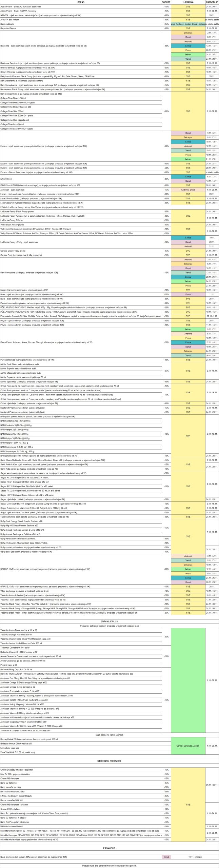Select the RAZDOBLJE column header
The image size is (219, 868).
[x=212, y=2]
